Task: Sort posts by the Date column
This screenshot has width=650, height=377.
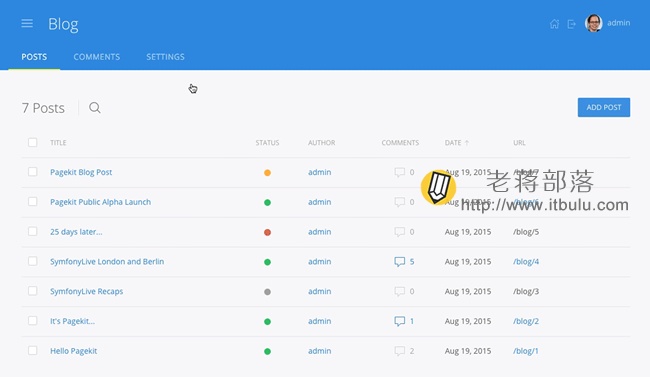Action: tap(456, 143)
